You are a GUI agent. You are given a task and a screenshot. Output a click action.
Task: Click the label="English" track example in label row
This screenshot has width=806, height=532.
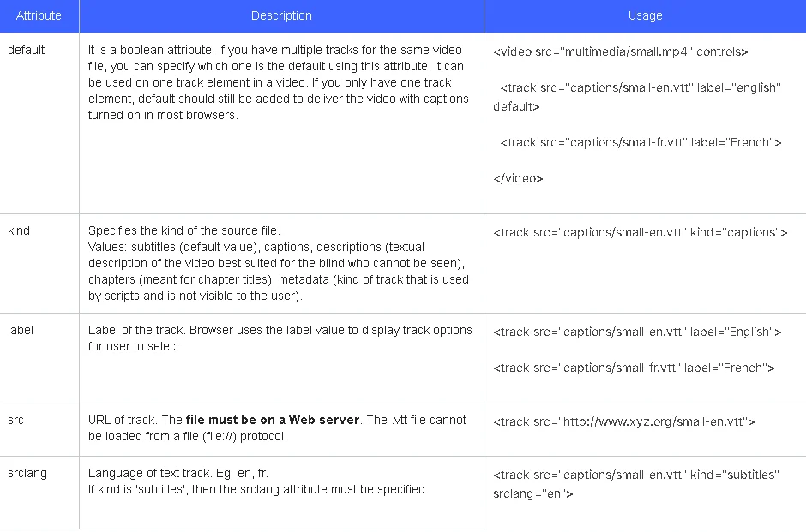(x=637, y=332)
